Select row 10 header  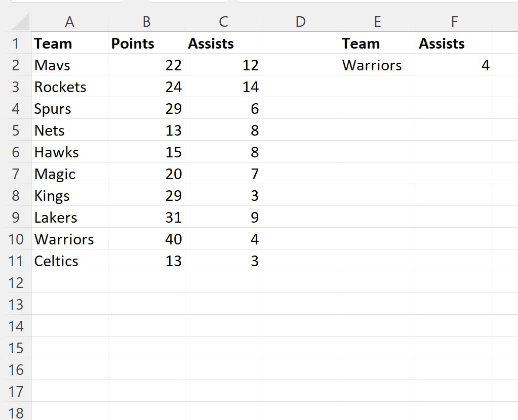[16, 239]
